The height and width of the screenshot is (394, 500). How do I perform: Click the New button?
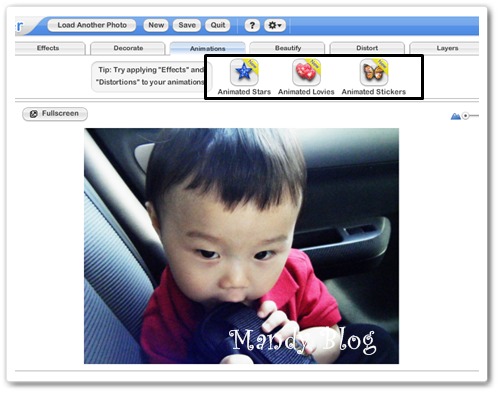click(x=156, y=25)
